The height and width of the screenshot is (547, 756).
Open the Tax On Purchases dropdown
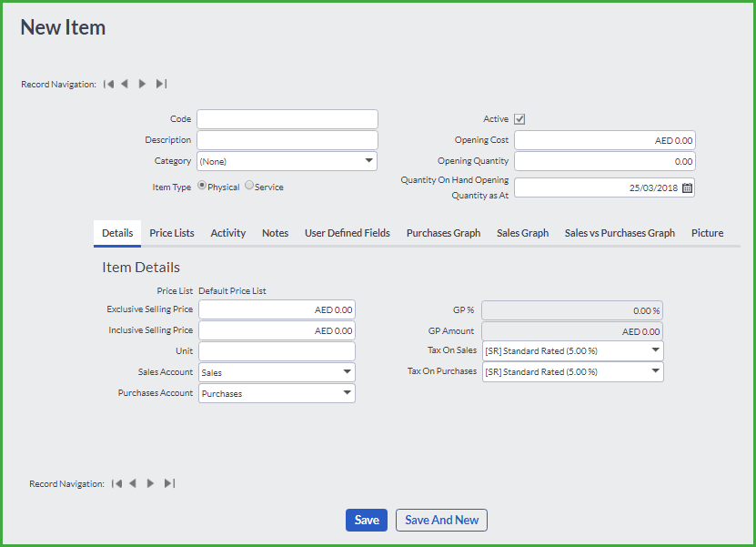[573, 372]
